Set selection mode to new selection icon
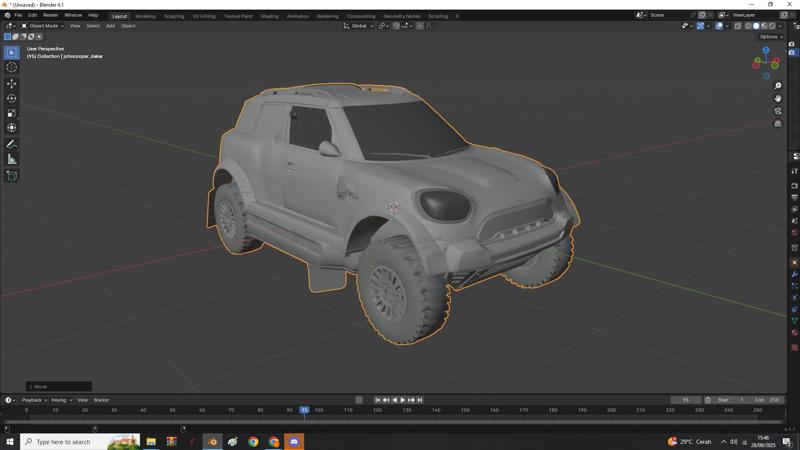Viewport: 800px width, 450px height. pyautogui.click(x=7, y=37)
